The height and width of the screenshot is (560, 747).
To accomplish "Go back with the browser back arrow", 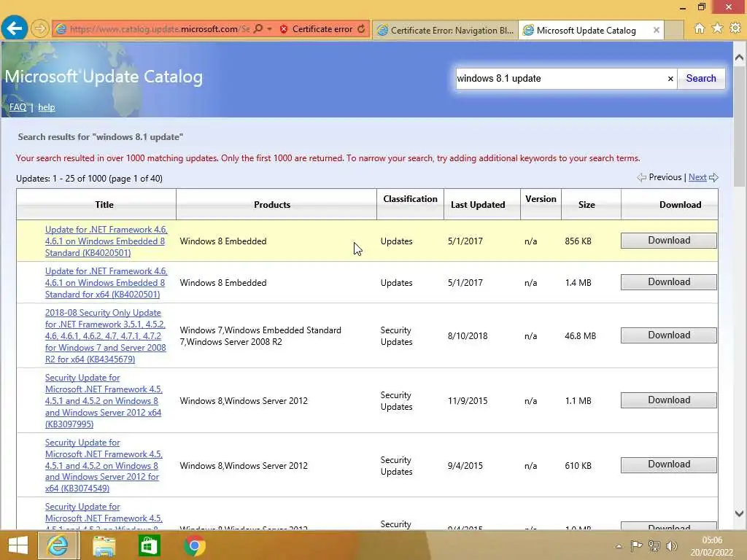I will pyautogui.click(x=15, y=28).
